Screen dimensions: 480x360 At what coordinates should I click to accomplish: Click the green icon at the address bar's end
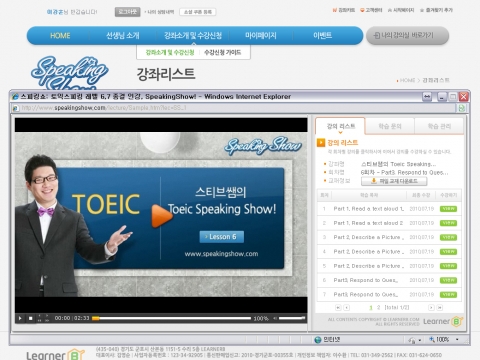[x=462, y=108]
